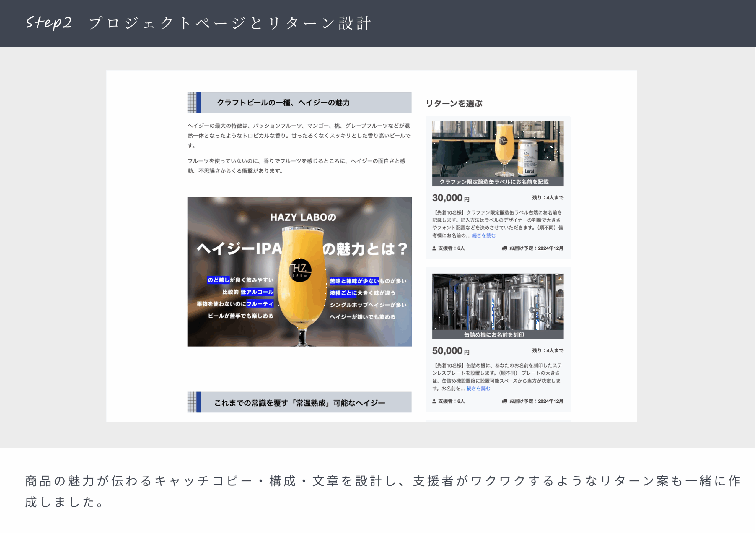Click the supporter person icon in 50,000円 card

tap(434, 401)
